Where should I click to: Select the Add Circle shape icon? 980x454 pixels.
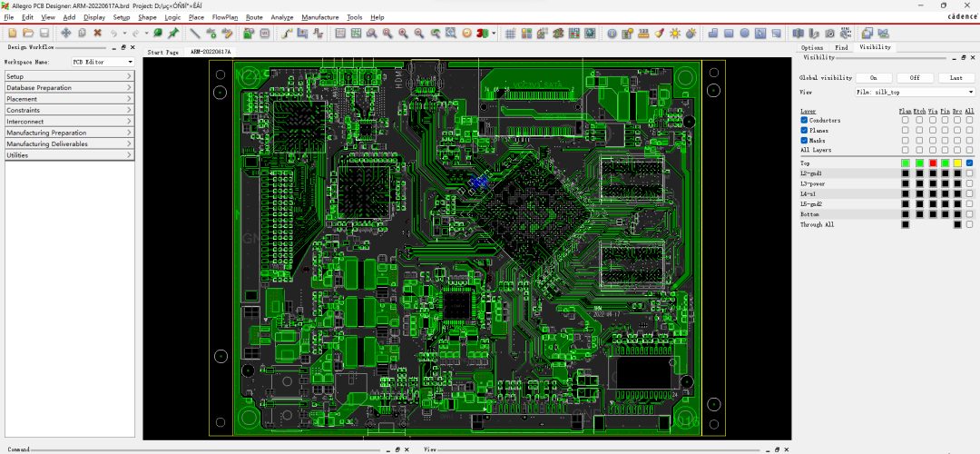tap(745, 34)
